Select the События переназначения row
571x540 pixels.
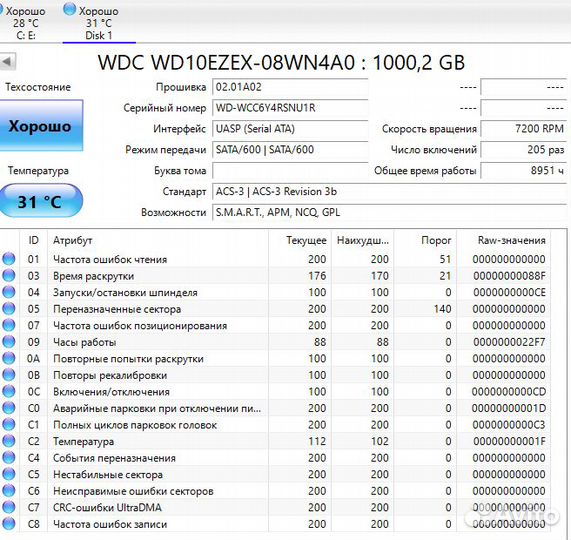click(275, 458)
